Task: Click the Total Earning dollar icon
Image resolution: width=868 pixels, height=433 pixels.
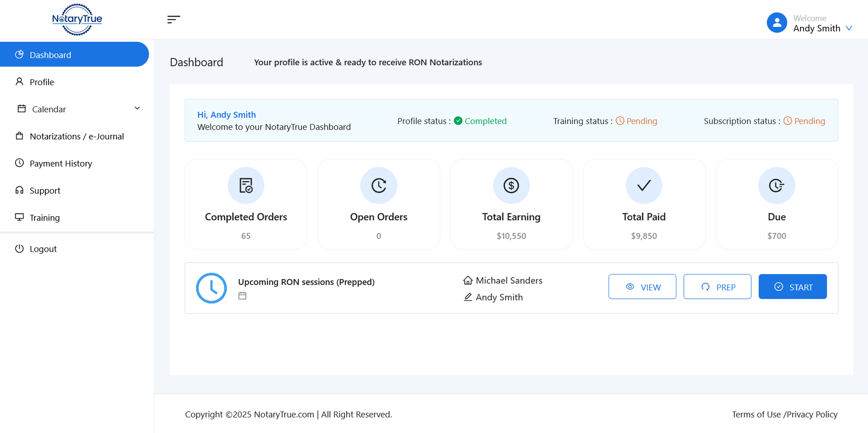Action: pos(511,185)
